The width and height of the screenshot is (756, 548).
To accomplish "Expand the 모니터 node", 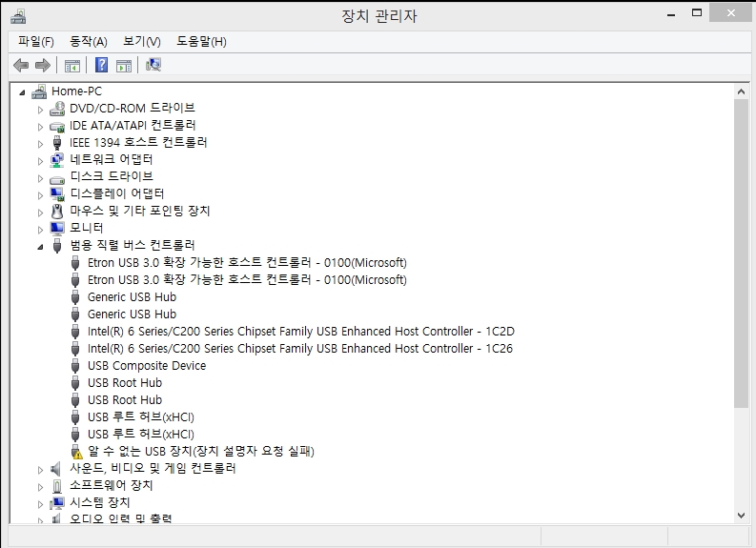I will click(x=40, y=230).
